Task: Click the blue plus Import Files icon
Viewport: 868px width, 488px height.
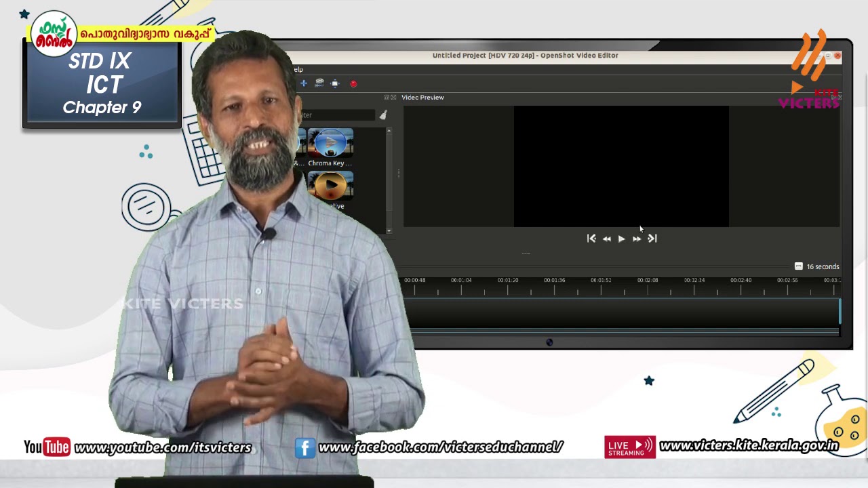Action: (x=304, y=83)
